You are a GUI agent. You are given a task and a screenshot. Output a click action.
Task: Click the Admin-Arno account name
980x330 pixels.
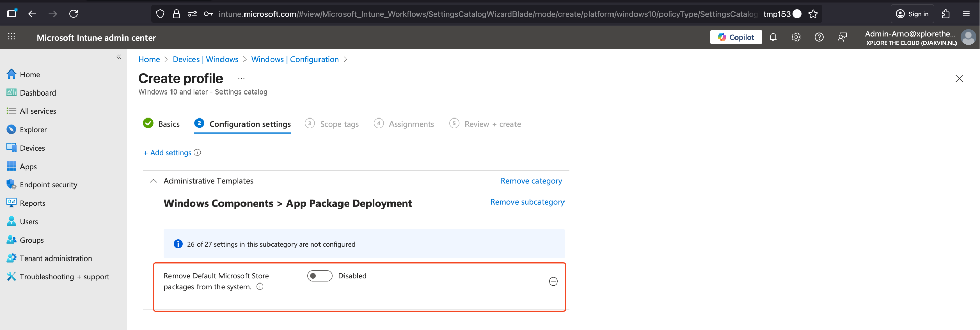[x=911, y=34]
